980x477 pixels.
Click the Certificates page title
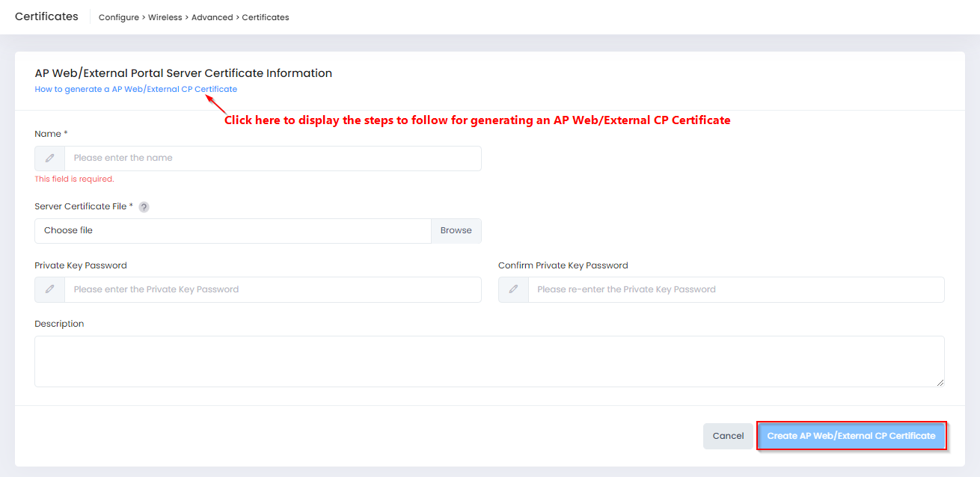[46, 16]
